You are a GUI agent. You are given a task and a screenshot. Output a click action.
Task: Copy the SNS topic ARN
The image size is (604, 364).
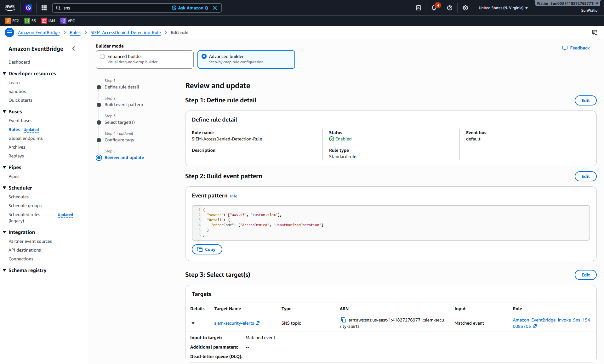(x=343, y=320)
